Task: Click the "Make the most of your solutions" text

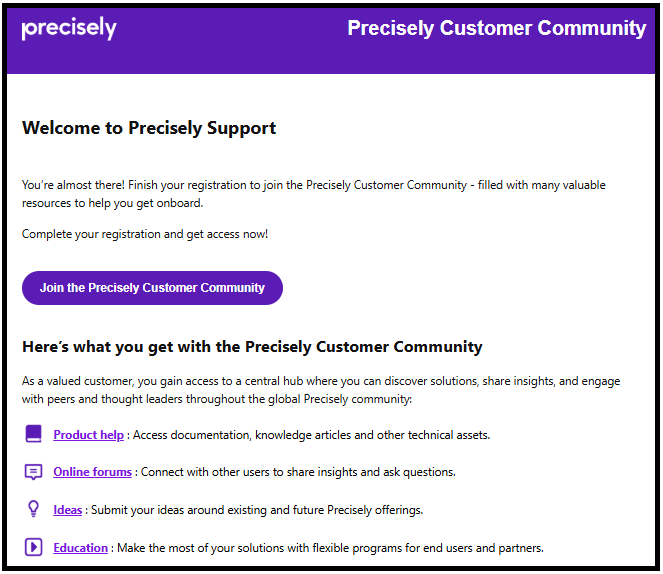Action: [x=331, y=548]
